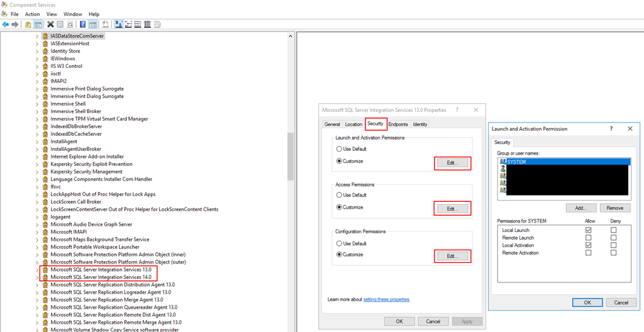Click the Refresh toolbar icon
This screenshot has height=332, width=644.
(70, 25)
